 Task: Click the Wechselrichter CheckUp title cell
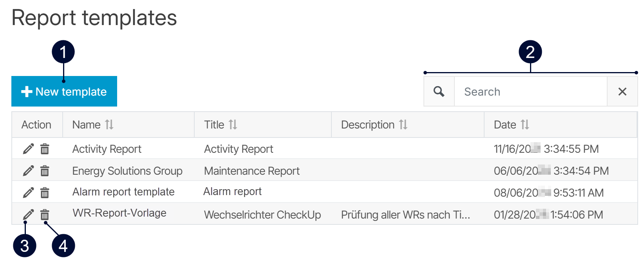262,215
